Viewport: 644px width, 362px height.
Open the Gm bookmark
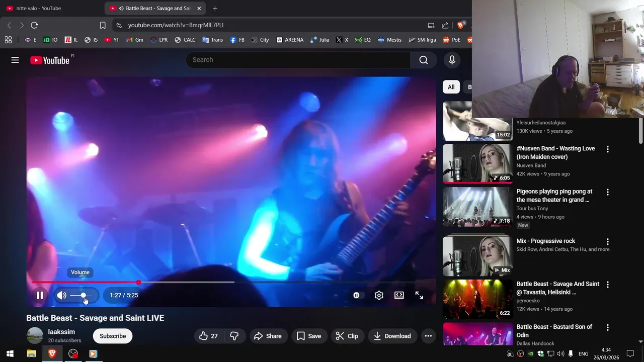click(135, 40)
